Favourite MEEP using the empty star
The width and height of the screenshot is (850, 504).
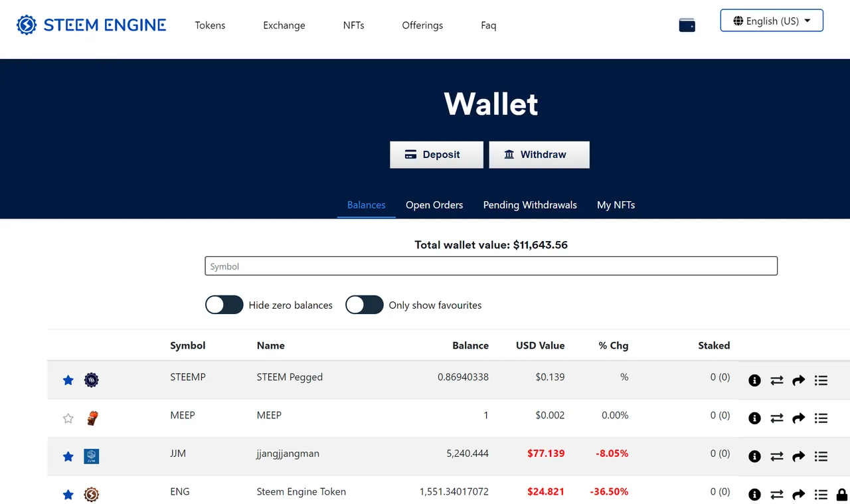68,418
